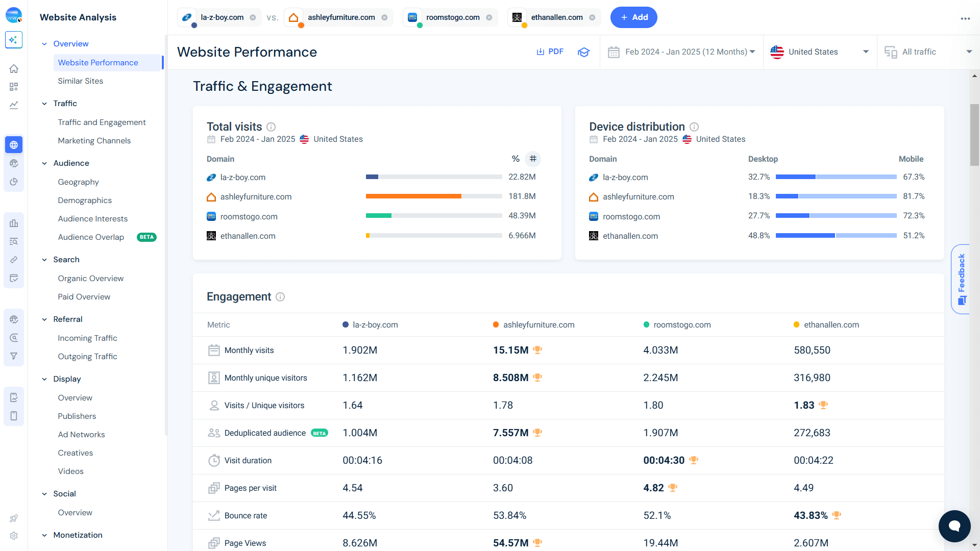Screen dimensions: 980x551
Task: Click the page vertical scrollbar thumb
Action: [x=974, y=135]
